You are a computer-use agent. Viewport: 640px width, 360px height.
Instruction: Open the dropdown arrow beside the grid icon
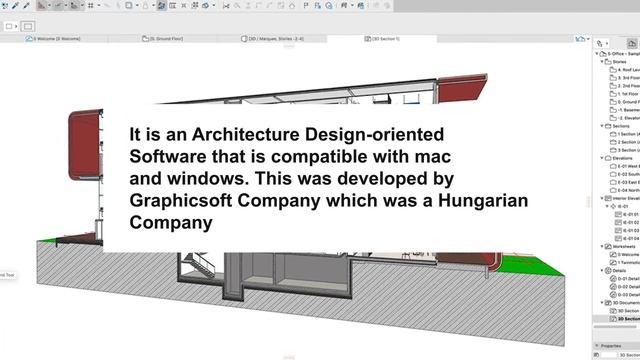(x=99, y=6)
